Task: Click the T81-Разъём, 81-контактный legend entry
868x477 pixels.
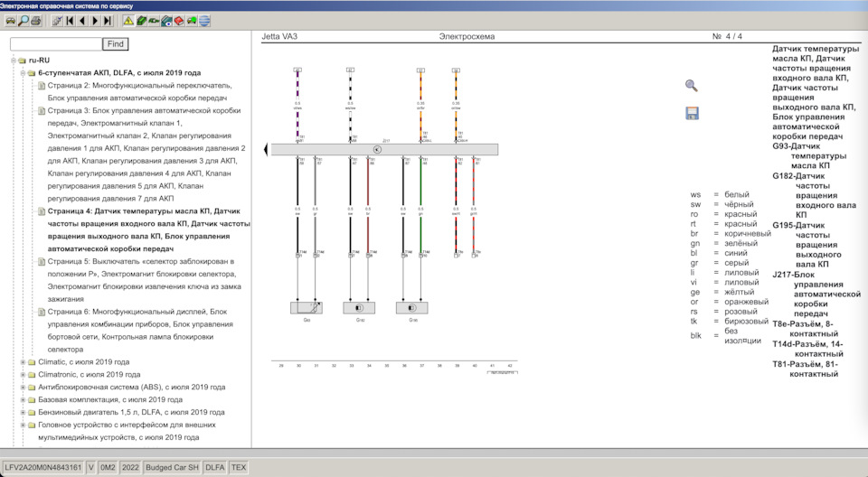Action: coord(806,369)
